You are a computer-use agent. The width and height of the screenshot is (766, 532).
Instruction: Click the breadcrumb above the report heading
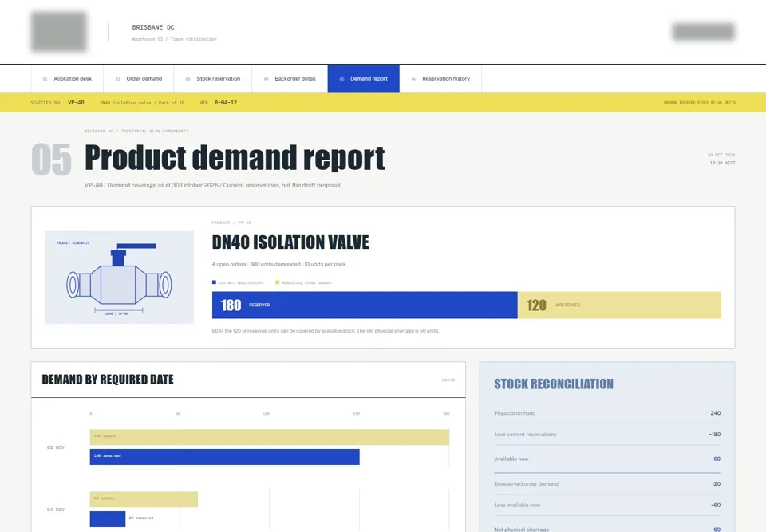(x=136, y=131)
